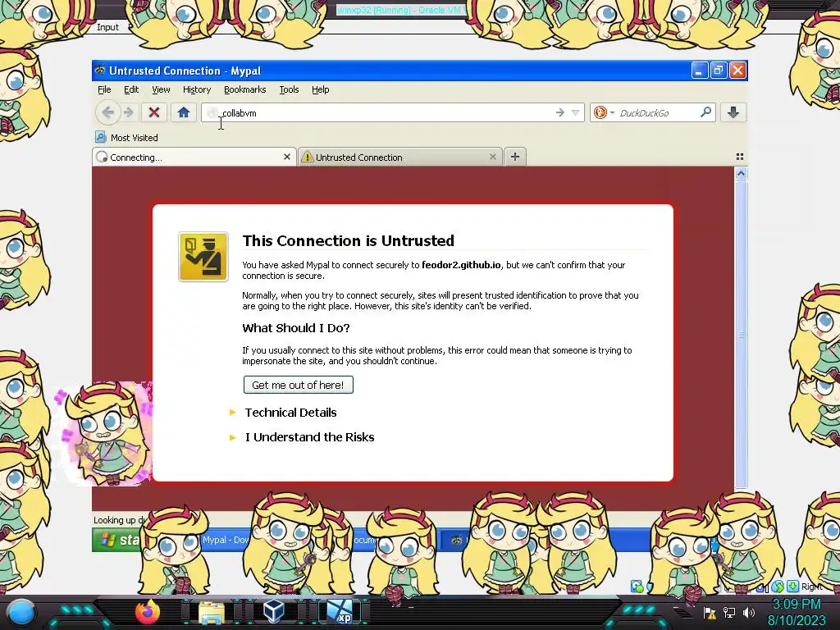Image resolution: width=840 pixels, height=630 pixels.
Task: Click the clock showing 3:09 PM
Action: [796, 604]
